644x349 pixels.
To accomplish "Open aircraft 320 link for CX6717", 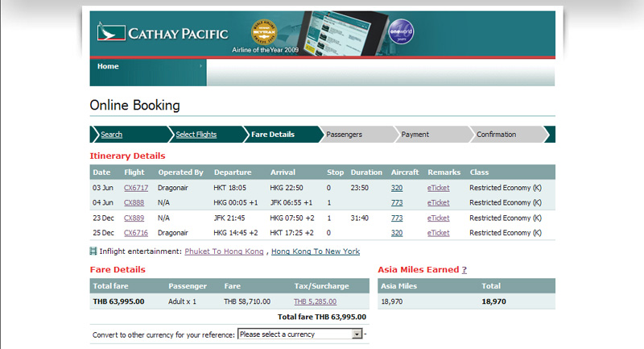I will [x=397, y=188].
